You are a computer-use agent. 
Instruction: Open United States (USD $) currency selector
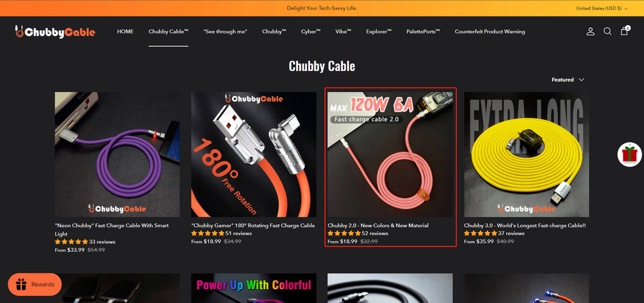602,8
